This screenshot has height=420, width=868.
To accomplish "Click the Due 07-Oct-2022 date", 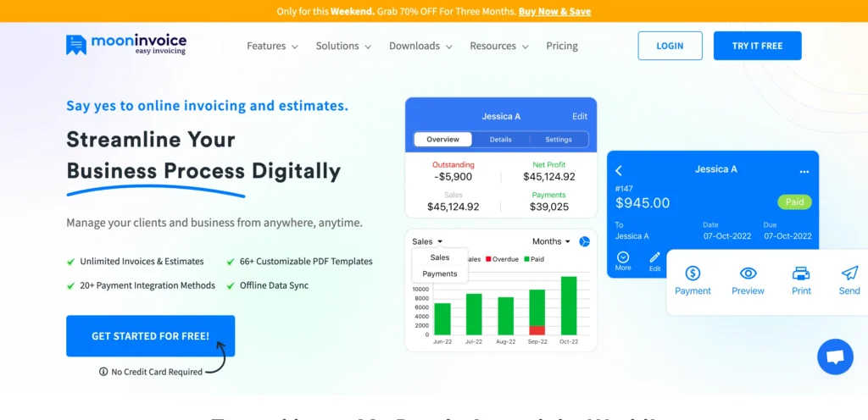I will [x=787, y=236].
